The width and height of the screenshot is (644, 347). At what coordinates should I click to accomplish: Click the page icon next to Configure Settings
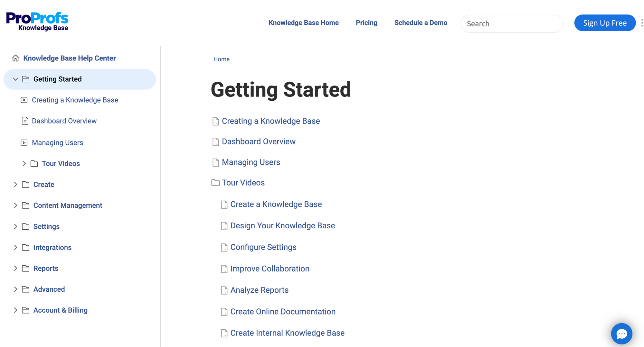[x=224, y=247]
